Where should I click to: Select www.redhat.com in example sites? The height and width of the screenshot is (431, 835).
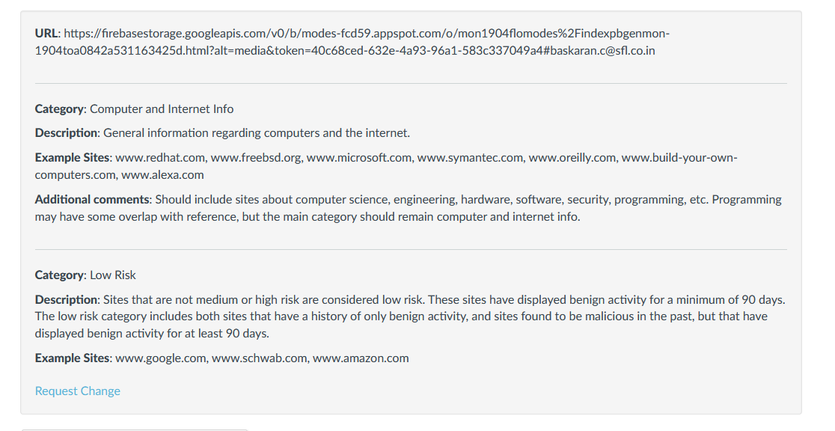(x=160, y=158)
